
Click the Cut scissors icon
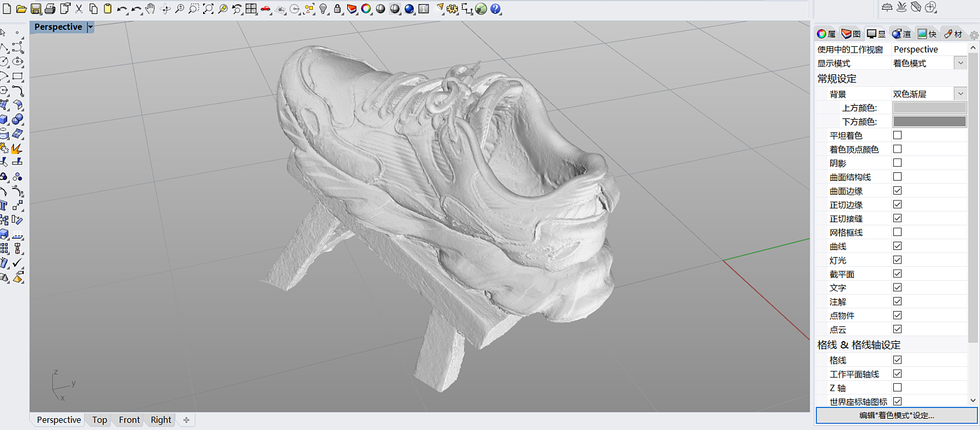[79, 9]
